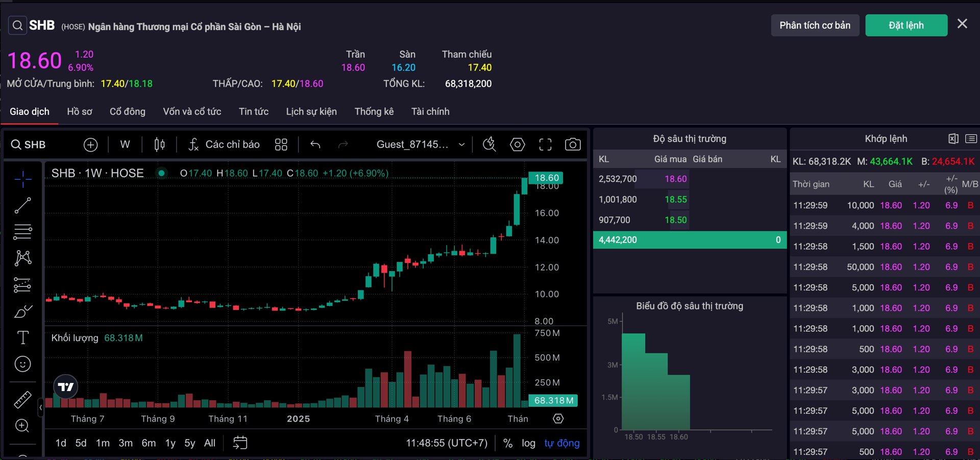980x460 pixels.
Task: Open the text annotation tool
Action: 22,337
